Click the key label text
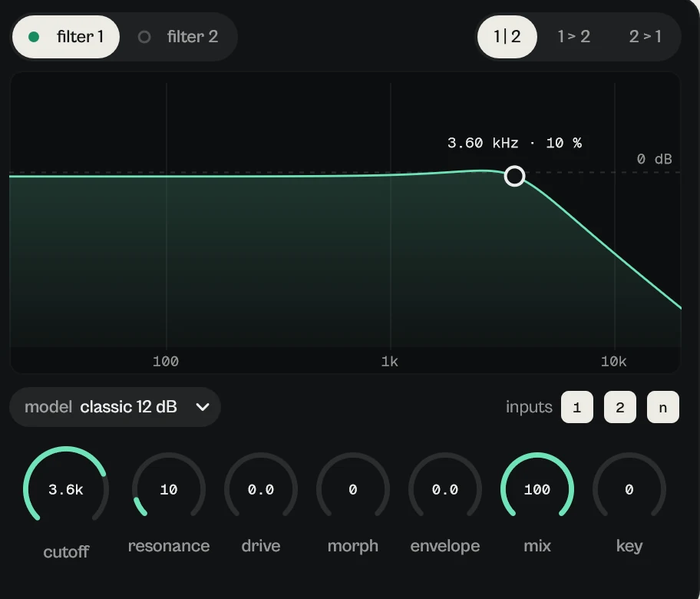Image resolution: width=700 pixels, height=599 pixels. (x=629, y=546)
